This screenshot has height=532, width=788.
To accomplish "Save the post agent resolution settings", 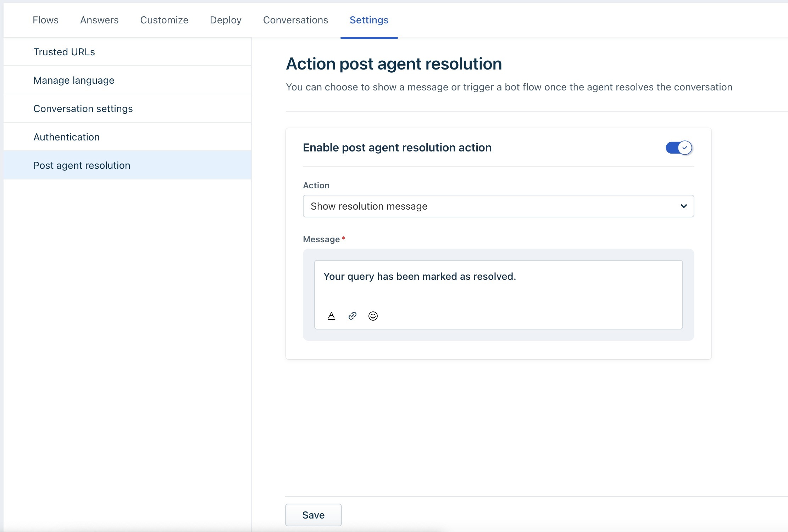I will [313, 515].
